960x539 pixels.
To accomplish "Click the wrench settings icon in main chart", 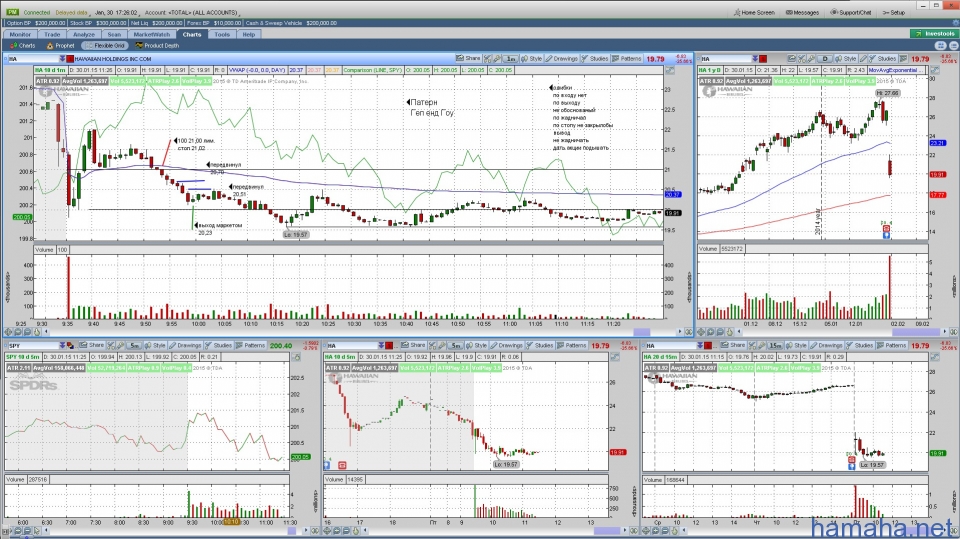I will (x=497, y=59).
